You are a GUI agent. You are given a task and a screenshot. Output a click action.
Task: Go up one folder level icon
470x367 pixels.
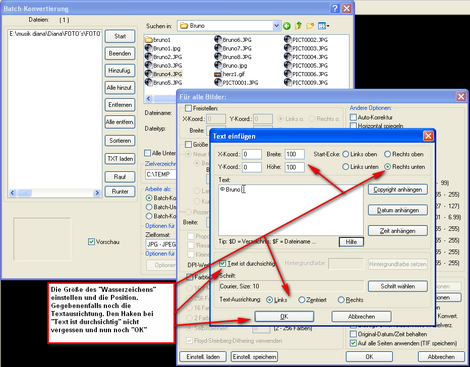(x=298, y=26)
